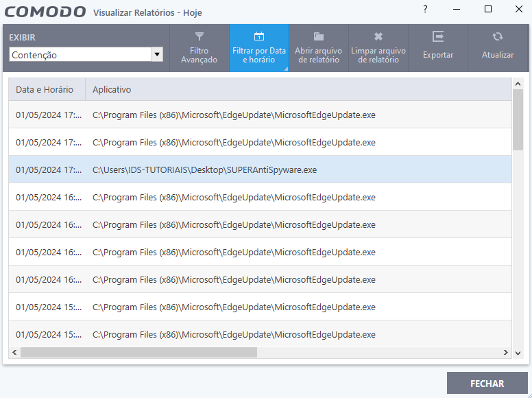Click the vertical scrollbar down arrow
532x398 pixels.
tap(518, 353)
